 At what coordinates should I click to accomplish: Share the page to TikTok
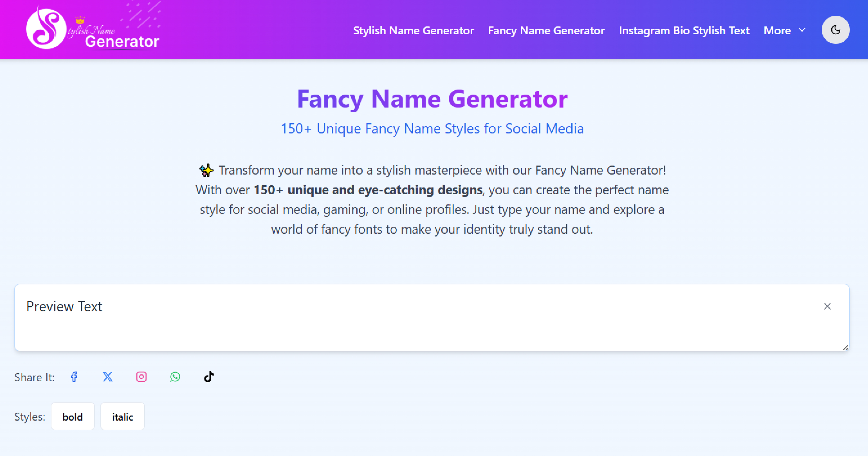click(209, 377)
